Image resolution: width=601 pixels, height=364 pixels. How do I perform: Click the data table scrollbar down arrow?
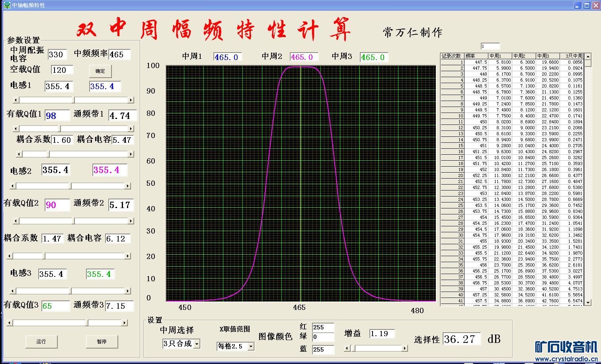(x=588, y=303)
